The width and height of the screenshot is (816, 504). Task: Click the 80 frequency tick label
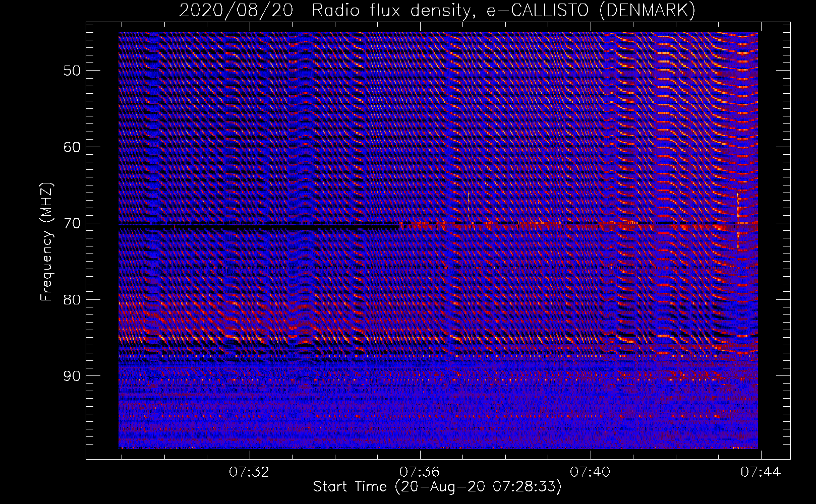click(72, 300)
